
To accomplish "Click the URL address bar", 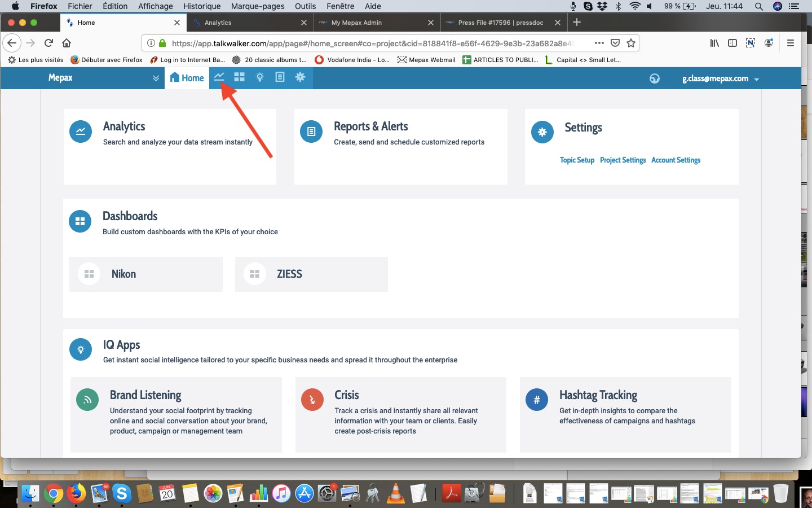I will (x=372, y=43).
